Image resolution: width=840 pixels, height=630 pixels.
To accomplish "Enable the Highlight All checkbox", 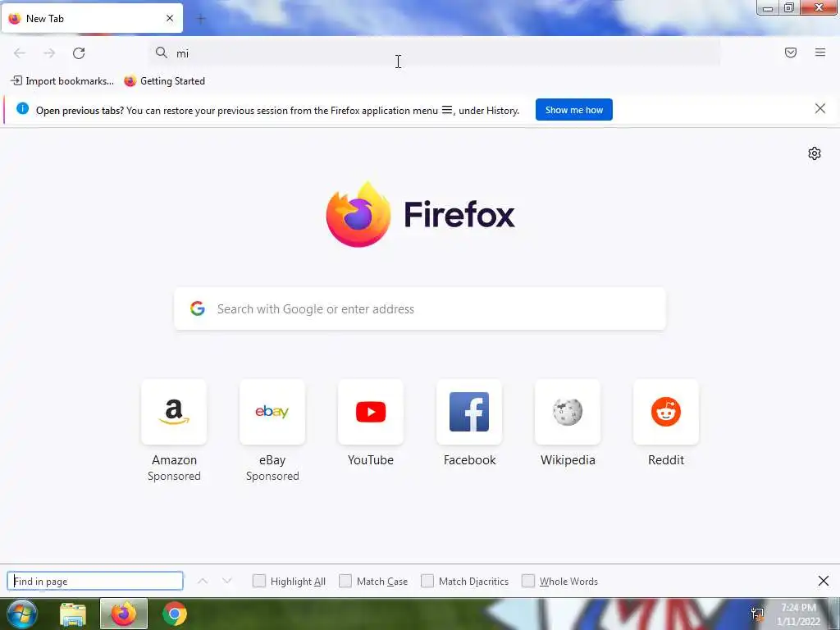I will (x=258, y=581).
